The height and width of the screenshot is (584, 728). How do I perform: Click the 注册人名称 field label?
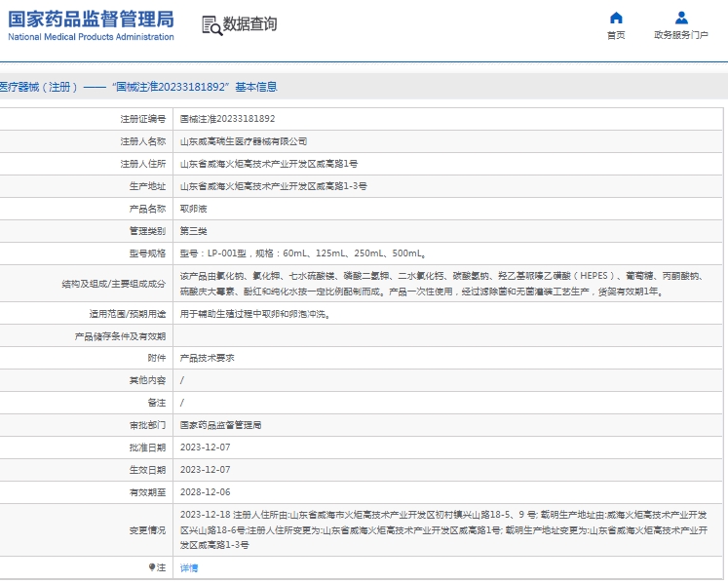point(143,141)
